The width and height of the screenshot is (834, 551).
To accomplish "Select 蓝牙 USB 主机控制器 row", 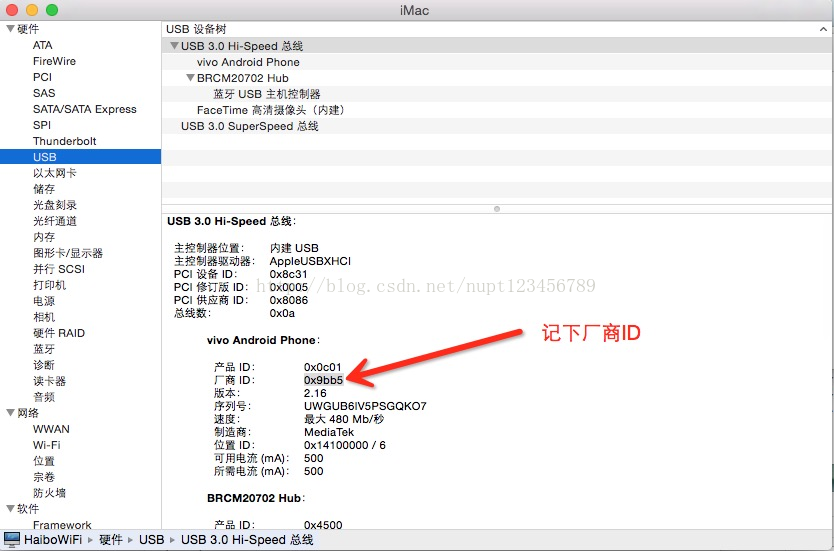I will (x=266, y=94).
